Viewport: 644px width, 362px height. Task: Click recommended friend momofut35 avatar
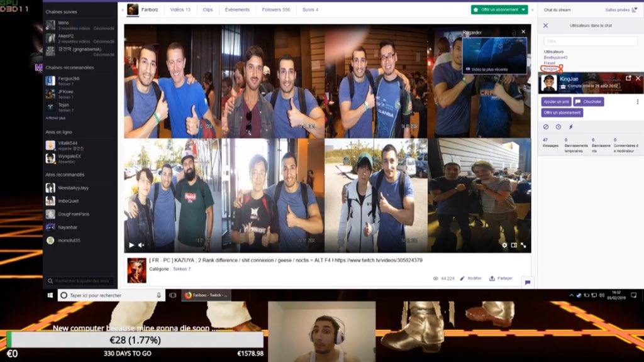(x=50, y=240)
